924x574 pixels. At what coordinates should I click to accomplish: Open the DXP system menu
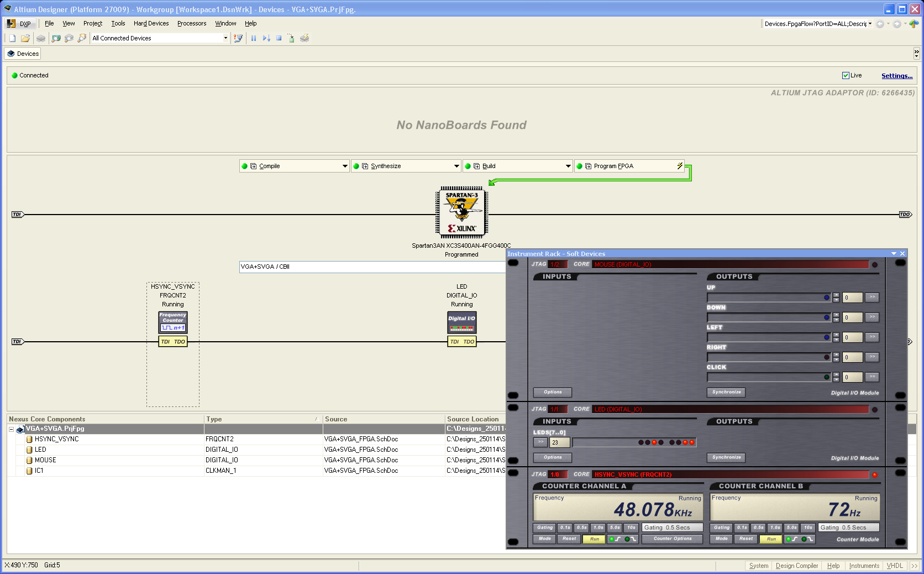click(x=20, y=24)
